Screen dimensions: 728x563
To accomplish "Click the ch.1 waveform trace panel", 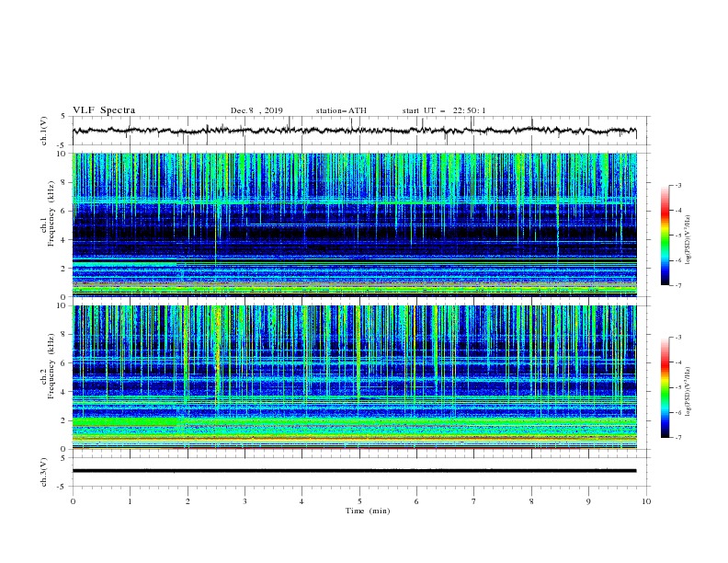I will 360,131.
